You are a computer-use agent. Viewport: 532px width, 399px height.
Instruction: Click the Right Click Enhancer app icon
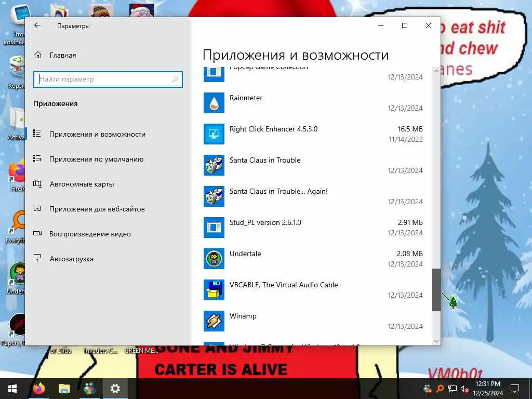[x=214, y=134]
